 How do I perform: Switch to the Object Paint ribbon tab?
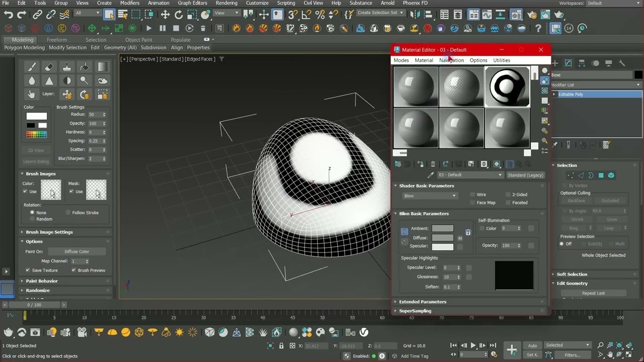(139, 40)
